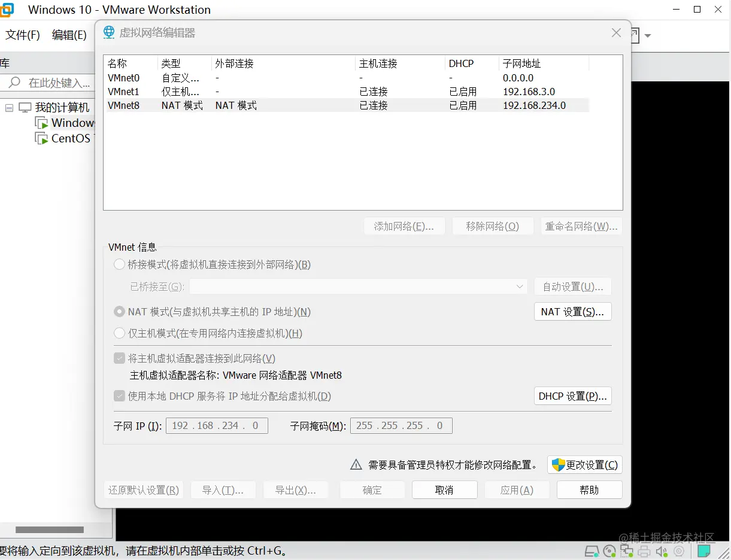Click 已启用 DHCP cell in VMnet1 row
Image resolution: width=731 pixels, height=560 pixels.
463,92
